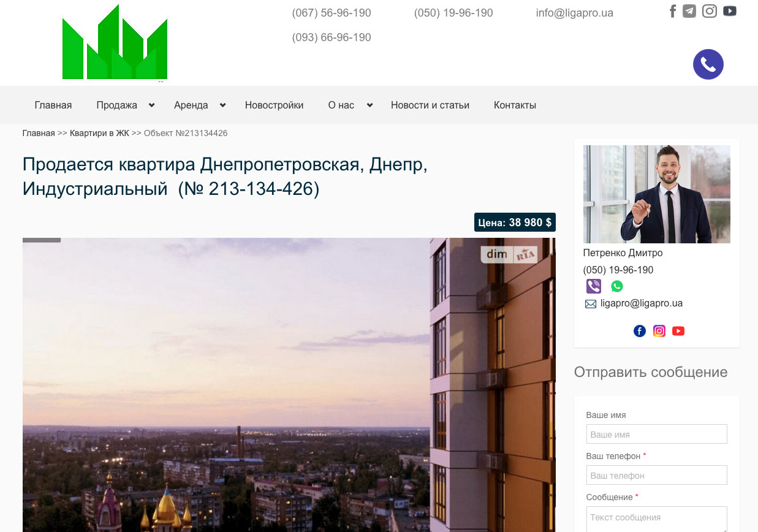The height and width of the screenshot is (532, 758).
Task: Click the Отправить сообщение heading
Action: coord(651,372)
